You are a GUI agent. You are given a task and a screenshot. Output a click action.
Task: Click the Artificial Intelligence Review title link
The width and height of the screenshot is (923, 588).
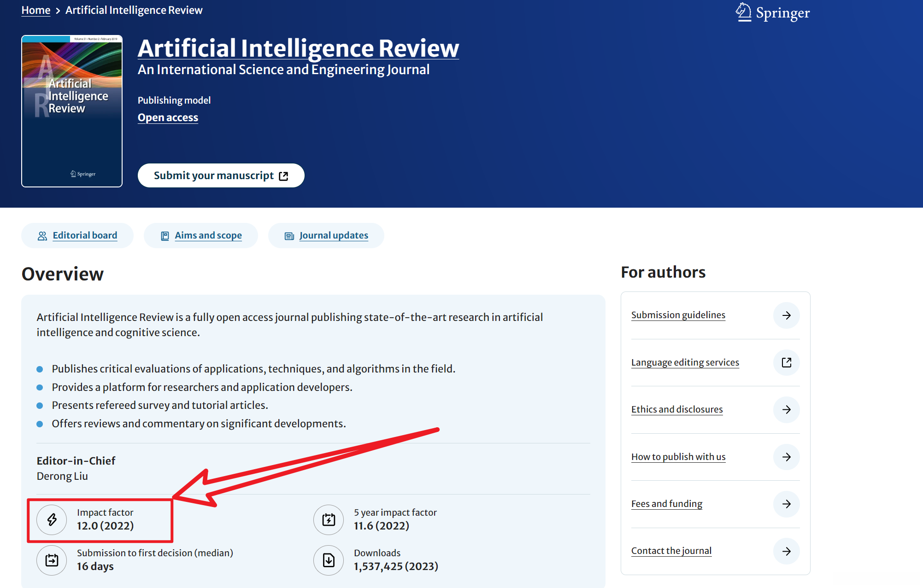pyautogui.click(x=298, y=48)
